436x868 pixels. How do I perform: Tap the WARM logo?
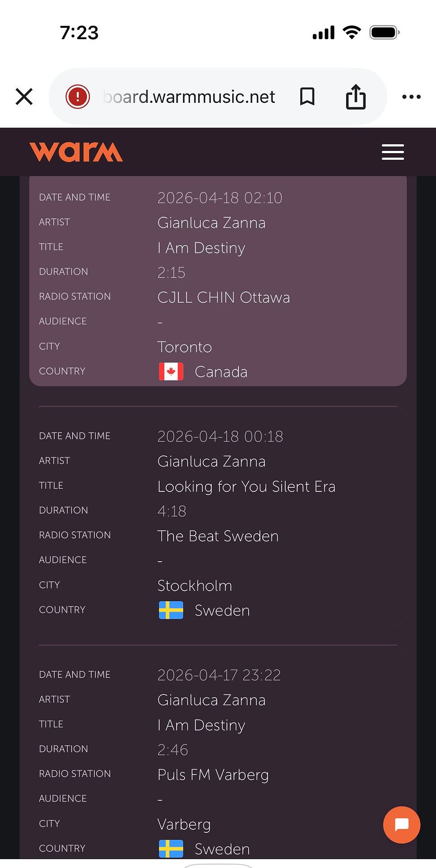tap(76, 152)
